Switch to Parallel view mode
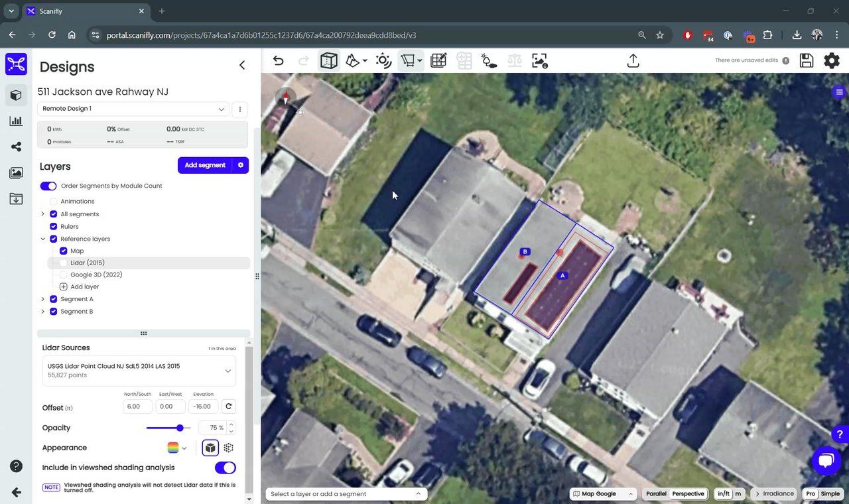Screen dimensions: 849x504 tap(656, 494)
